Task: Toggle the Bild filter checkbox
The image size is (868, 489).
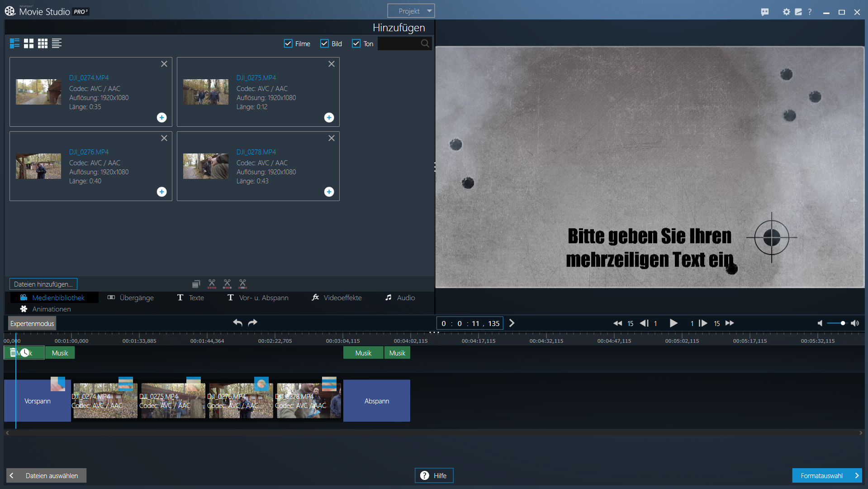Action: pos(324,43)
